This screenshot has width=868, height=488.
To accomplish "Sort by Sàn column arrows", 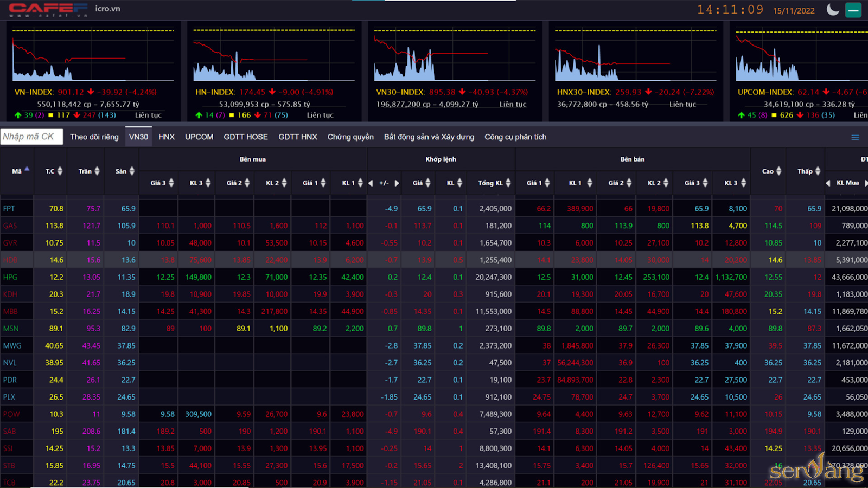I will (131, 171).
